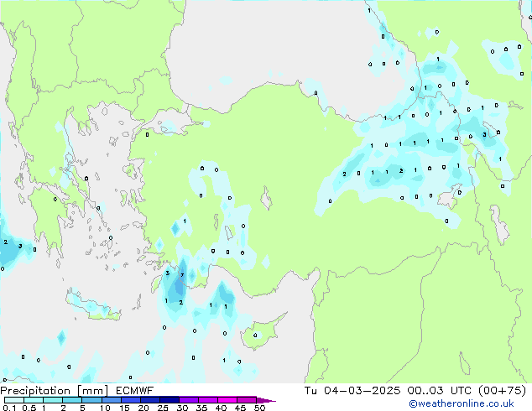Click the Precipitation [mm] title text
This screenshot has height=411, width=532.
point(55,391)
